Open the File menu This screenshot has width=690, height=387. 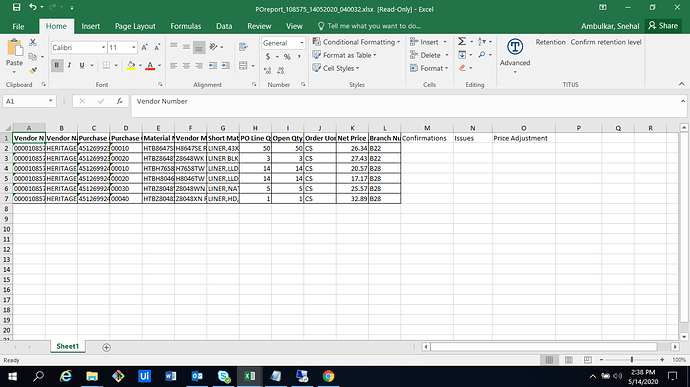point(18,26)
